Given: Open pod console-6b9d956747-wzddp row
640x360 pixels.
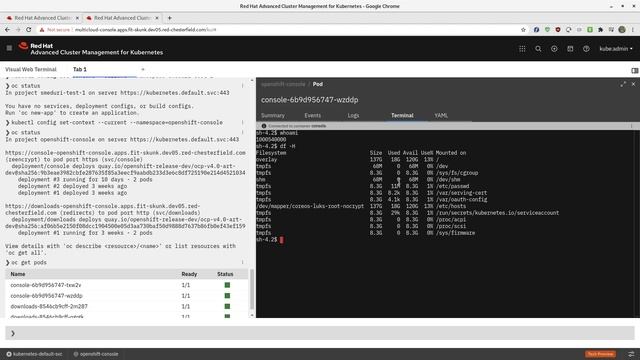Looking at the screenshot, I should [x=127, y=296].
